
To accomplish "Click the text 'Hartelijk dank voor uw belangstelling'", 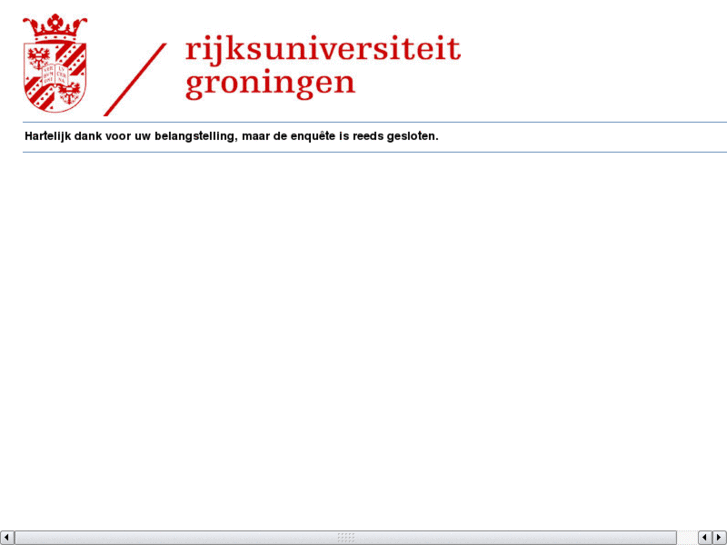I will point(129,136).
